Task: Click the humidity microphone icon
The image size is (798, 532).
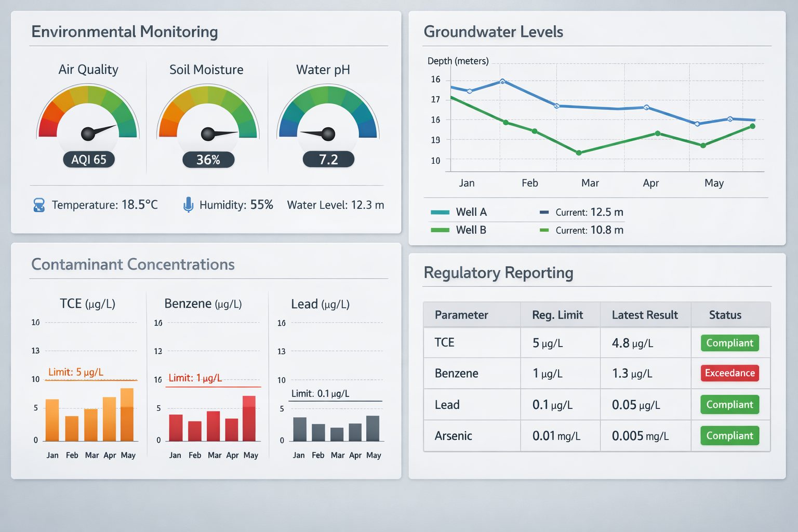Action: (x=188, y=205)
